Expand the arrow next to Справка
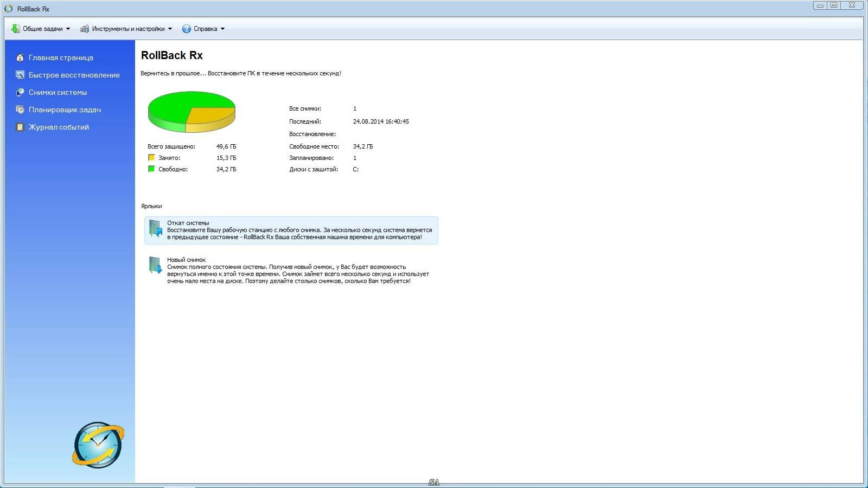Viewport: 868px width, 488px height. tap(222, 29)
